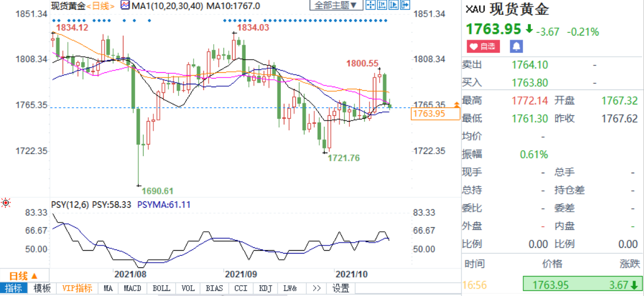Click the 设置 settings button
Viewport: 644px width, 296px height.
click(x=341, y=288)
